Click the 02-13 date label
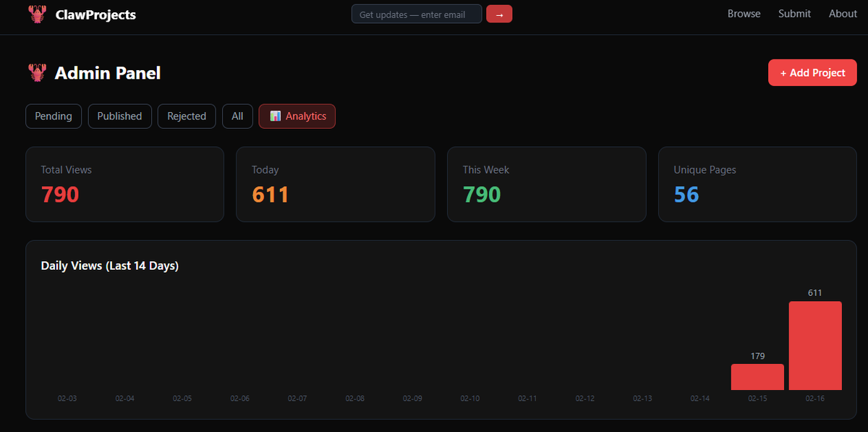This screenshot has width=868, height=432. [x=642, y=399]
